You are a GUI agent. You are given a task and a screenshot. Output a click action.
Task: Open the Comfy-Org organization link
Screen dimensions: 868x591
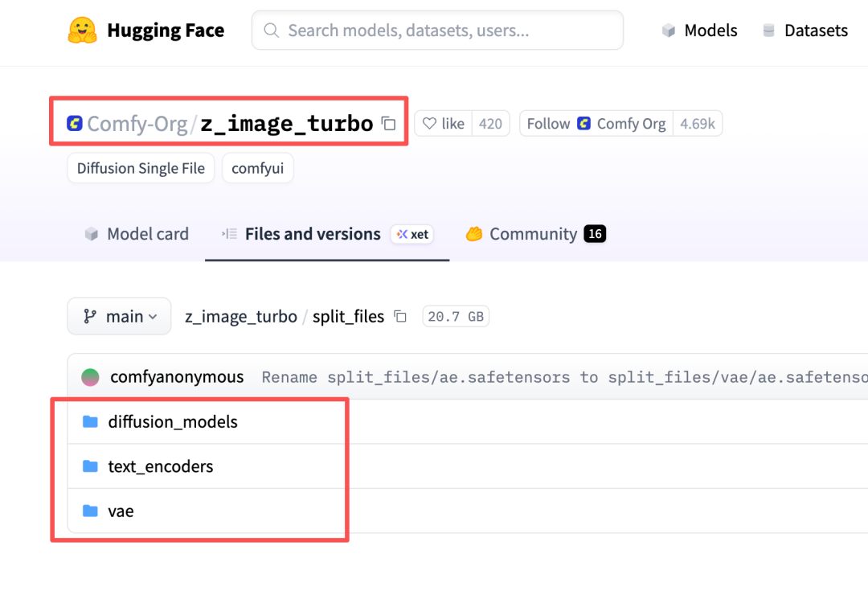point(137,124)
